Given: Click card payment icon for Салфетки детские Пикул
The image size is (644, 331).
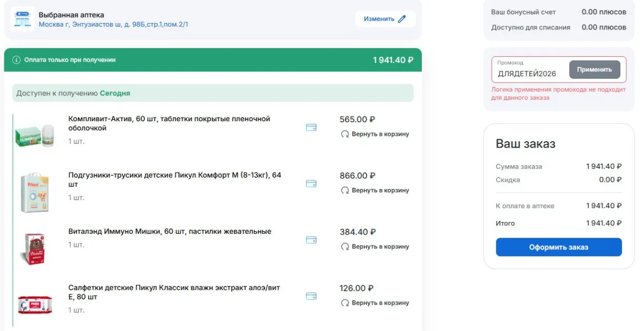Looking at the screenshot, I should (x=311, y=296).
